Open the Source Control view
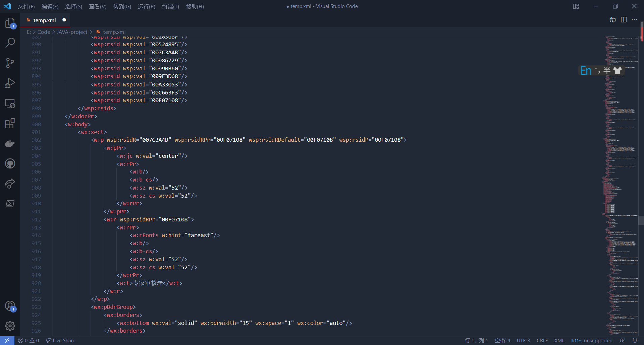 (10, 63)
